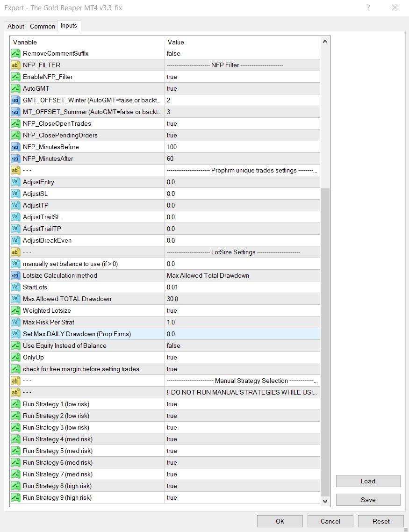Click the Set Max DAILY Drawdown icon
Image resolution: width=409 pixels, height=532 pixels.
pyautogui.click(x=15, y=334)
